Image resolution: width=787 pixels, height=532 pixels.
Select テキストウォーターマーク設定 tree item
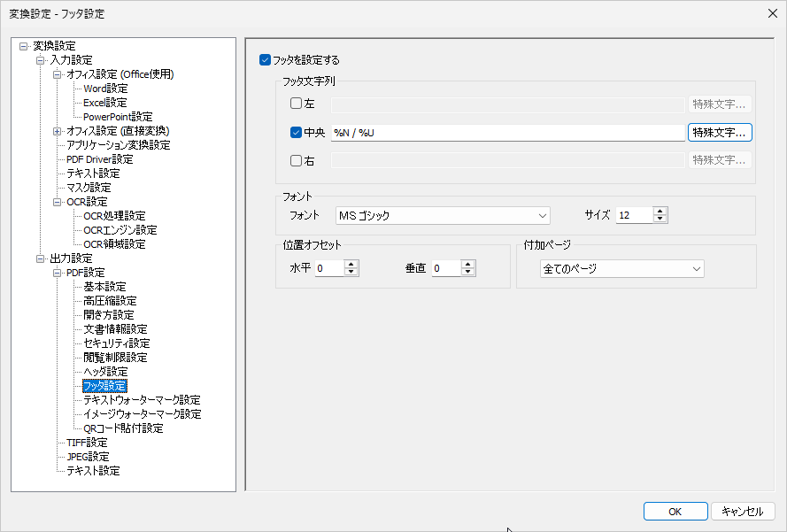142,400
